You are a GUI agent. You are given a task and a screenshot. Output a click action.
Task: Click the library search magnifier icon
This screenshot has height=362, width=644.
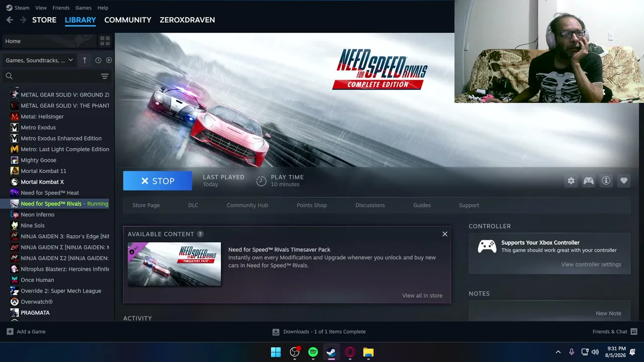[x=9, y=76]
